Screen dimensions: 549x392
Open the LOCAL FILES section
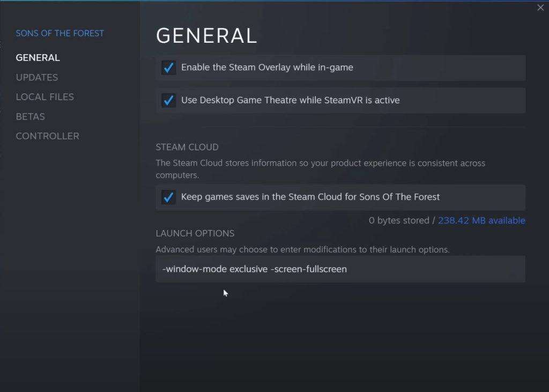point(45,97)
